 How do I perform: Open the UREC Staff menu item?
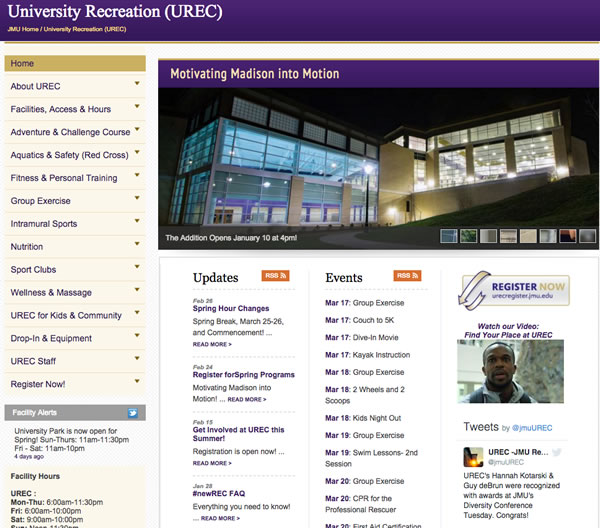click(75, 362)
